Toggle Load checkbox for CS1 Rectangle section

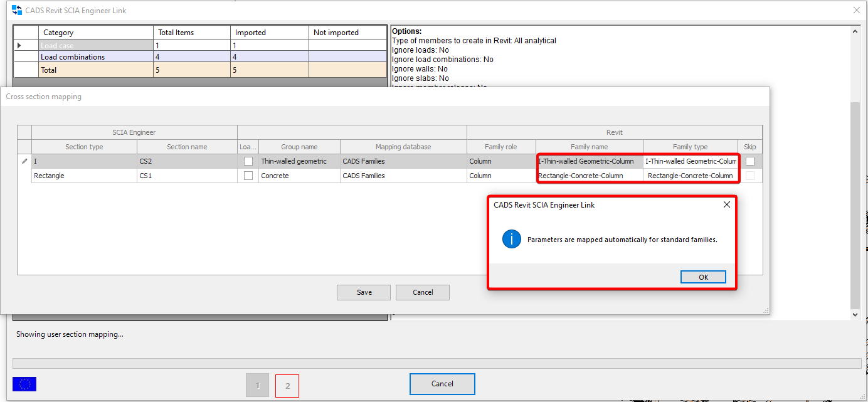tap(248, 176)
